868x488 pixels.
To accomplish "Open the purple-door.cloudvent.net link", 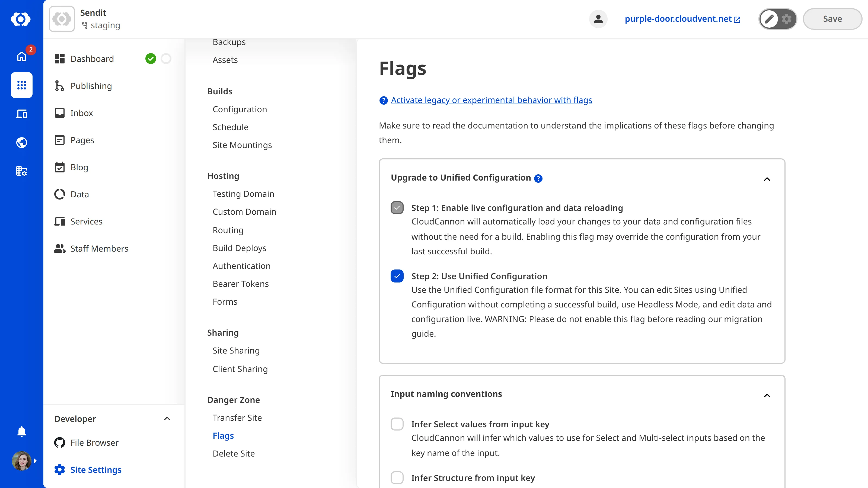I will point(678,19).
